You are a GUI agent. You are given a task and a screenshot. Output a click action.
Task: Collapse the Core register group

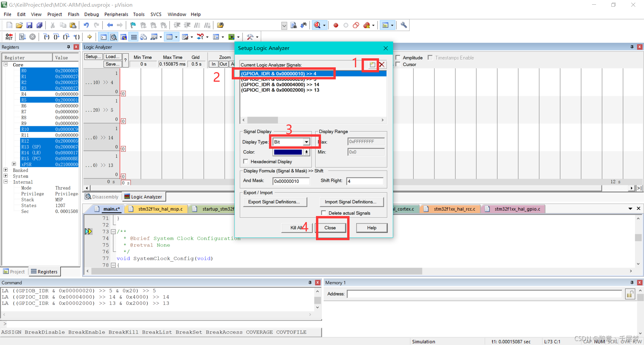[6, 64]
